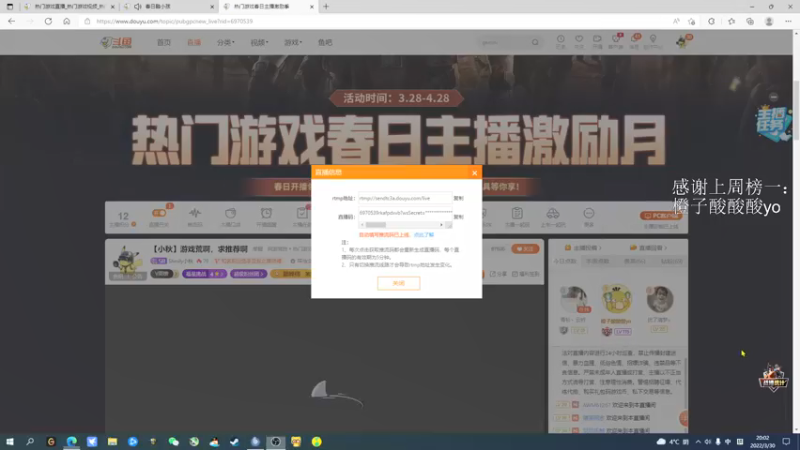The image size is (800, 450).
Task: Click the right arrow of stream key scrollbar
Action: 441,225
